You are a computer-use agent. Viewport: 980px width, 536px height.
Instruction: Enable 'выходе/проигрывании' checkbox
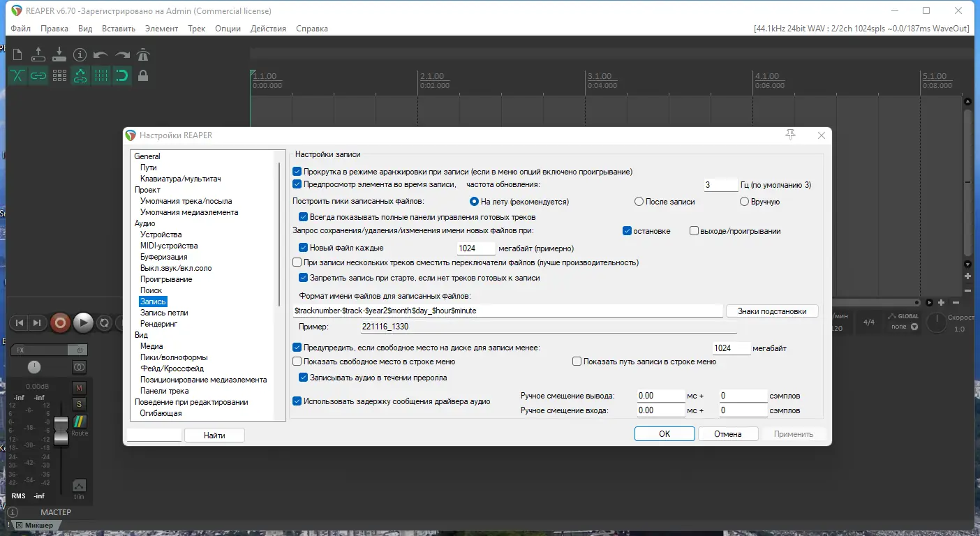point(695,231)
